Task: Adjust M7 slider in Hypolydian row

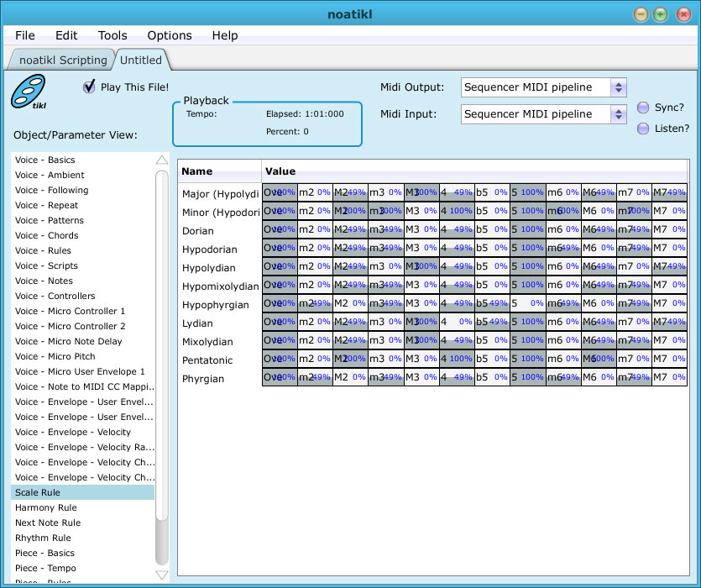Action: coord(669,266)
